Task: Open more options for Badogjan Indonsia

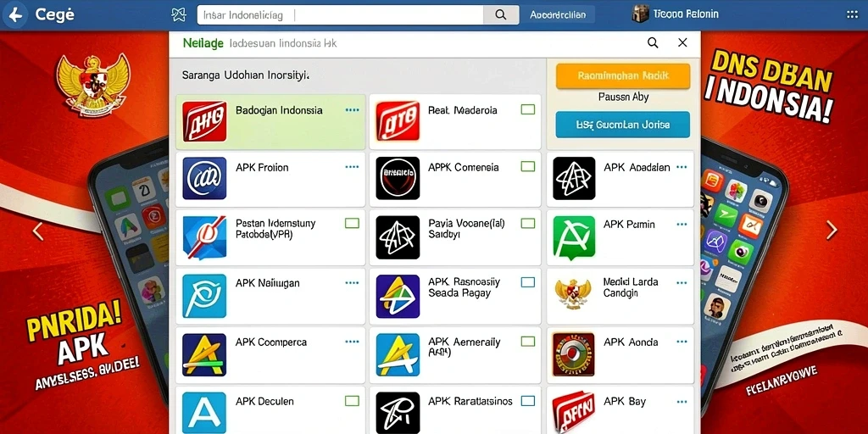Action: point(352,110)
